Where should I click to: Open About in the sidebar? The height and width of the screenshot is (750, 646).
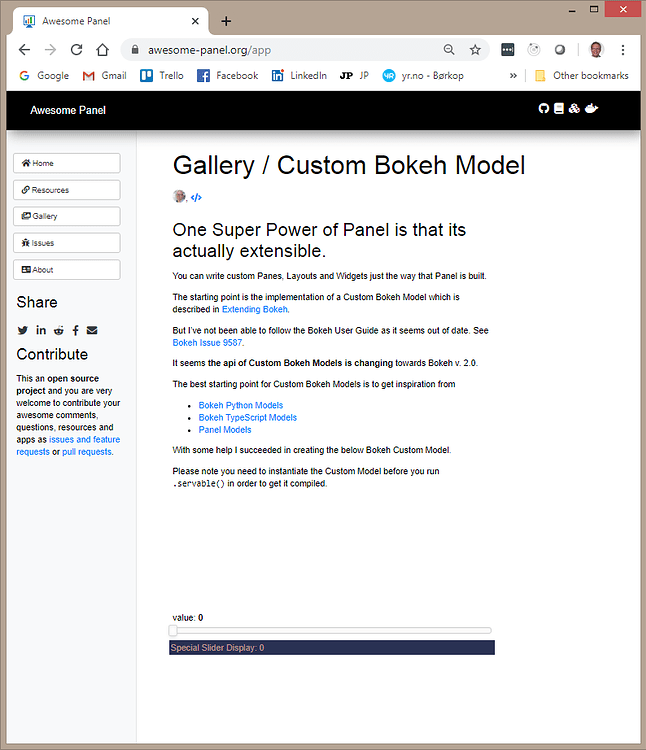coord(67,270)
